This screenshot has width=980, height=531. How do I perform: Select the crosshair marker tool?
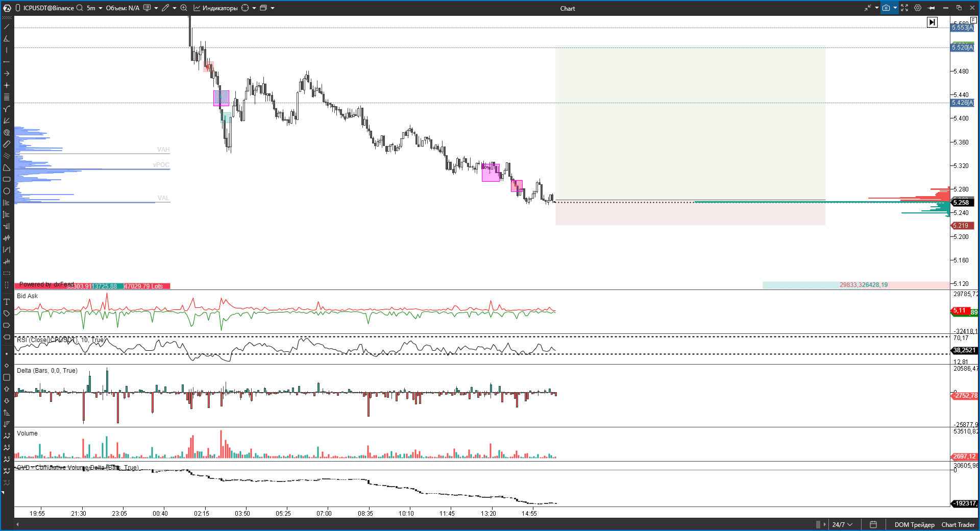[7, 85]
